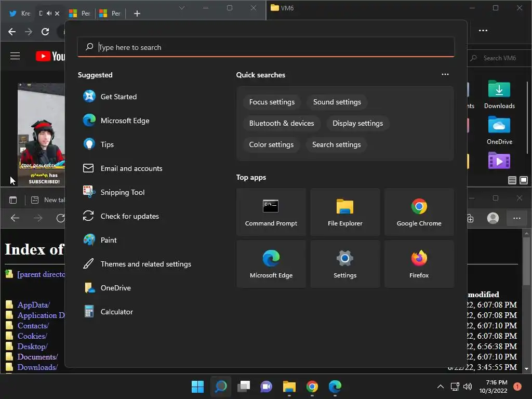Open the Chat icon on taskbar

[x=267, y=387]
